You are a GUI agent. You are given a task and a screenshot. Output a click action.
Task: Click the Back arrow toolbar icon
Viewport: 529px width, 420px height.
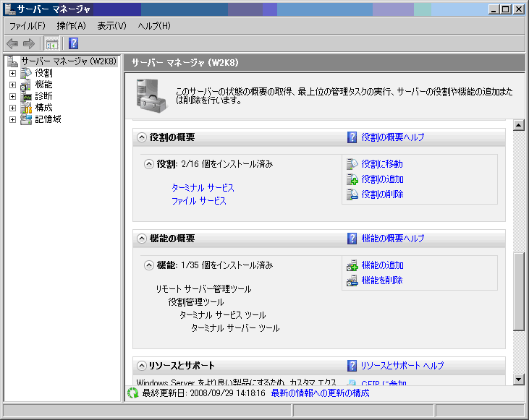(12, 43)
